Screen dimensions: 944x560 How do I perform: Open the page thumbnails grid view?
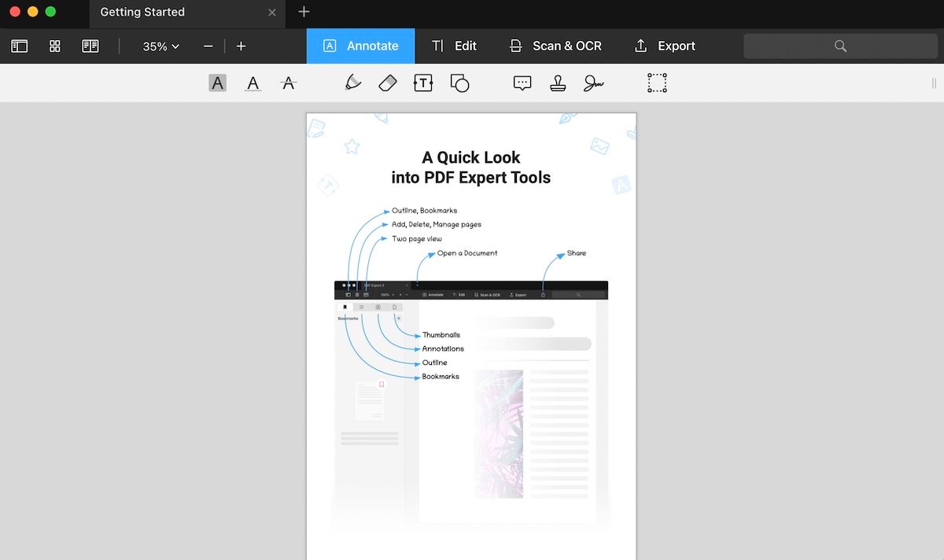tap(55, 46)
